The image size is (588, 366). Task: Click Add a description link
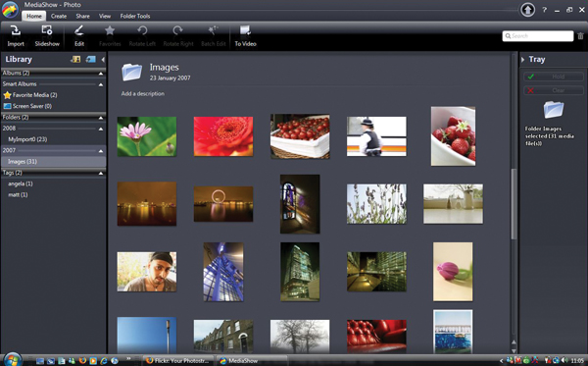(142, 93)
